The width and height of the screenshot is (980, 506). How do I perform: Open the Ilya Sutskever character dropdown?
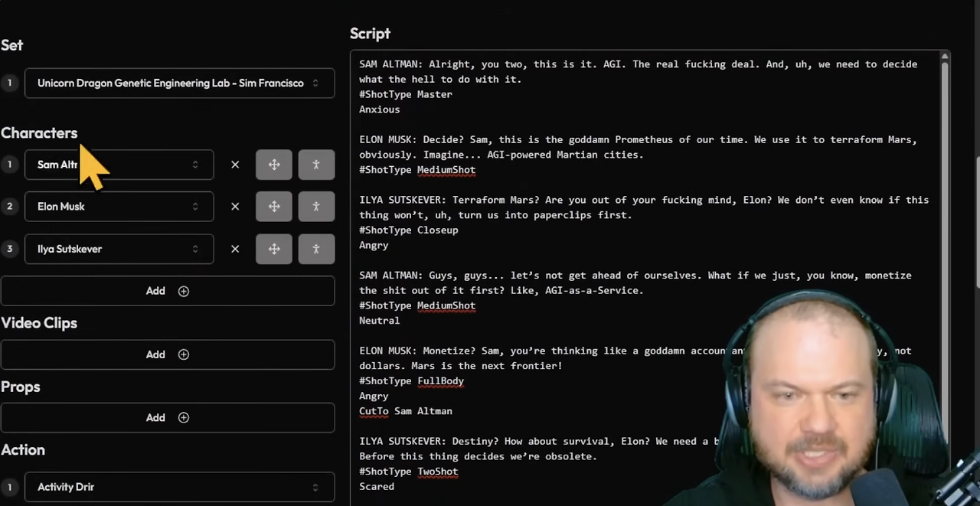tap(119, 249)
